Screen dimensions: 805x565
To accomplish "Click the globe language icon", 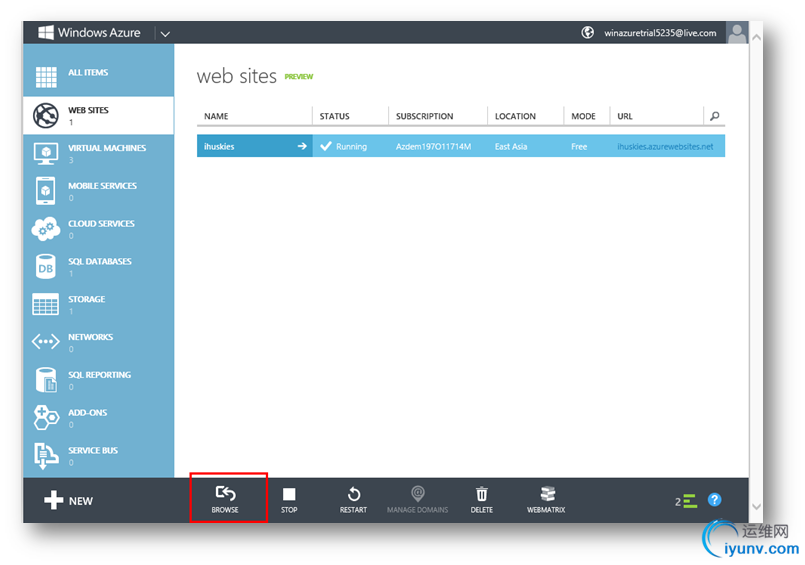I will 587,32.
